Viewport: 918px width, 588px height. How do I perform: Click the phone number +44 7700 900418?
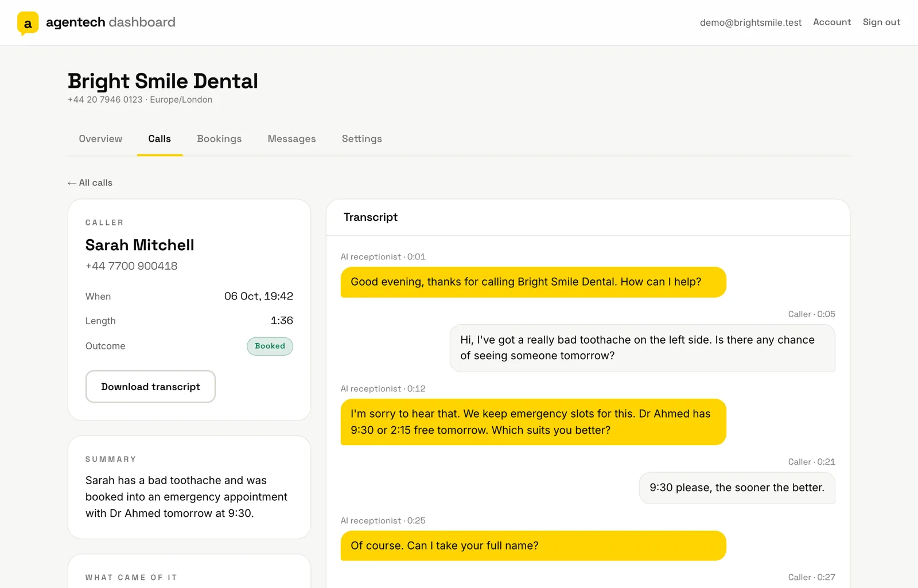[x=131, y=266]
